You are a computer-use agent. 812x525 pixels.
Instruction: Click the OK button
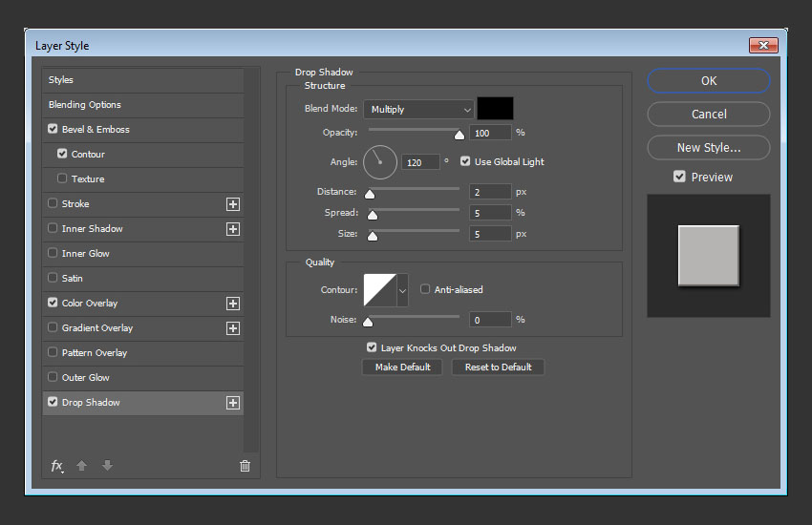[x=709, y=81]
